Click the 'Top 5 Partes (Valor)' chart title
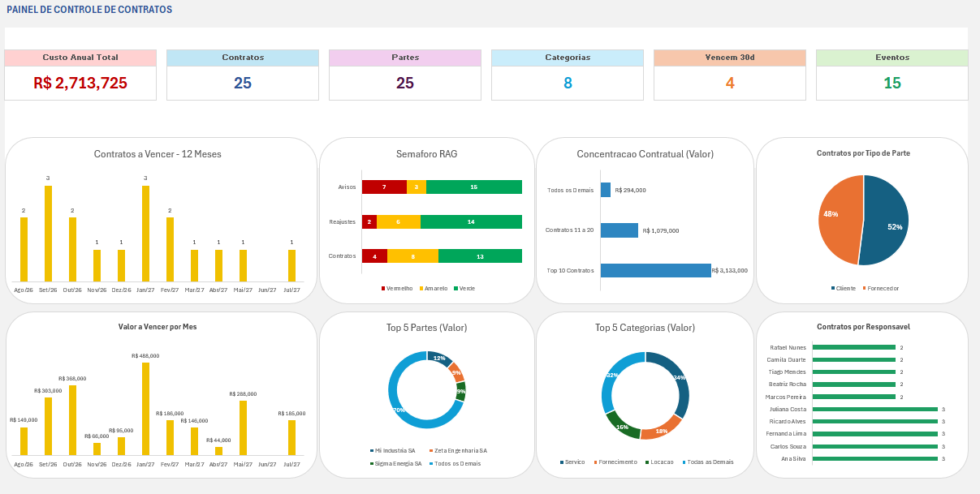The width and height of the screenshot is (980, 494). (427, 328)
